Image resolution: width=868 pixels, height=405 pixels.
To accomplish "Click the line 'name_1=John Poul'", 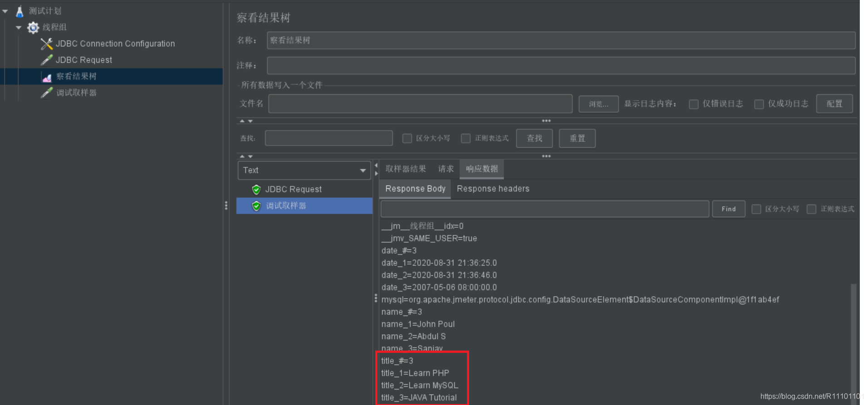I will [418, 324].
